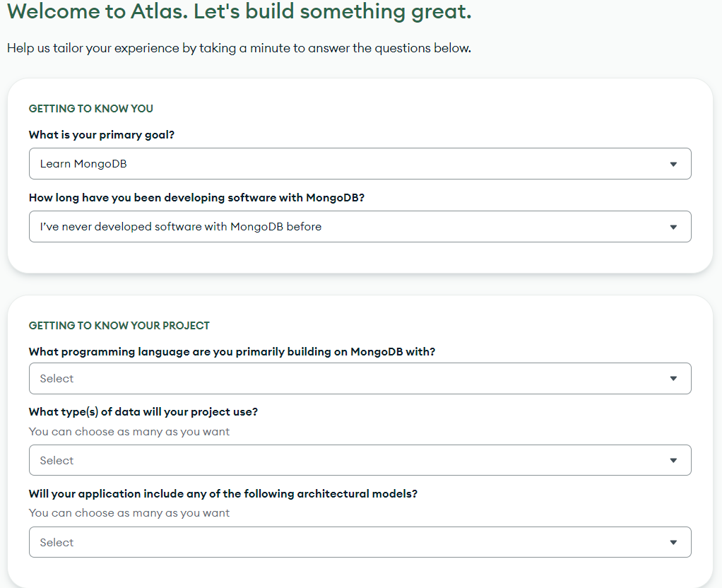This screenshot has width=722, height=588.
Task: Open the programming language Select dropdown
Action: tap(360, 378)
